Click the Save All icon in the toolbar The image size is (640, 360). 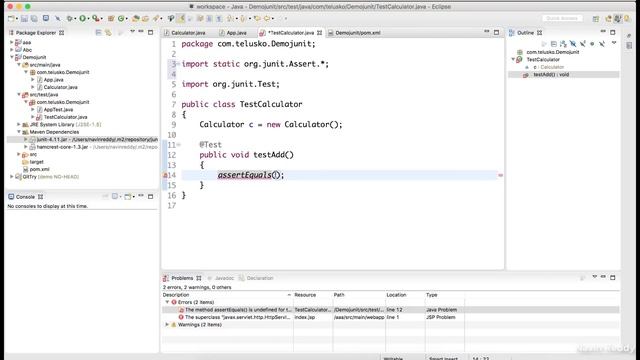(x=34, y=18)
